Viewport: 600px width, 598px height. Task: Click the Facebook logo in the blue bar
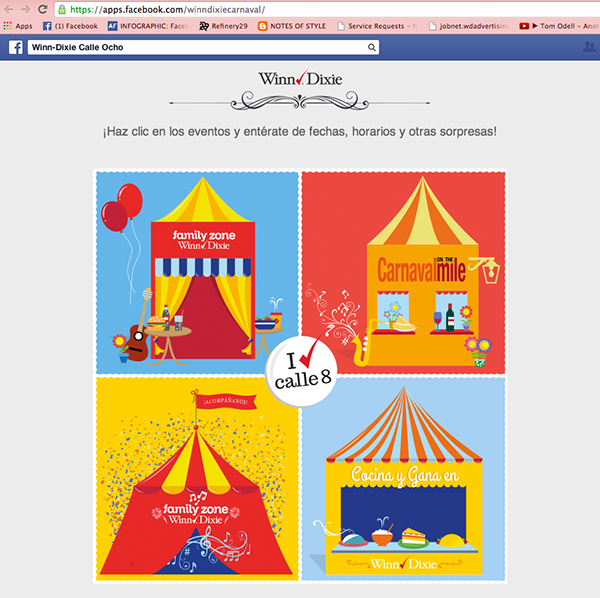(16, 47)
